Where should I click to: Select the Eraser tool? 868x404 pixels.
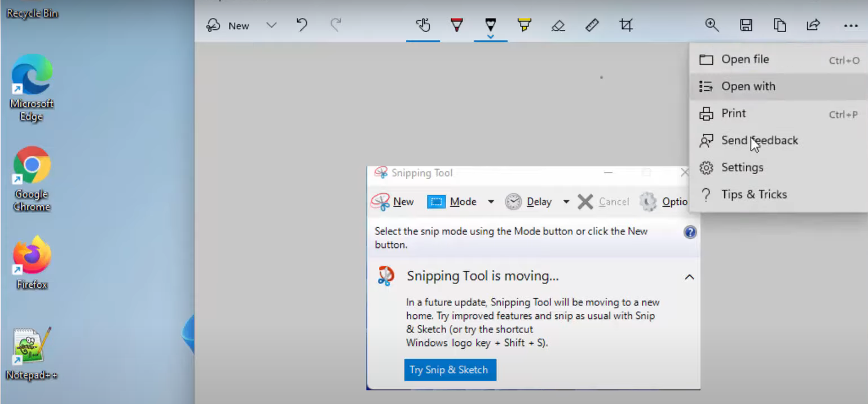pos(558,25)
